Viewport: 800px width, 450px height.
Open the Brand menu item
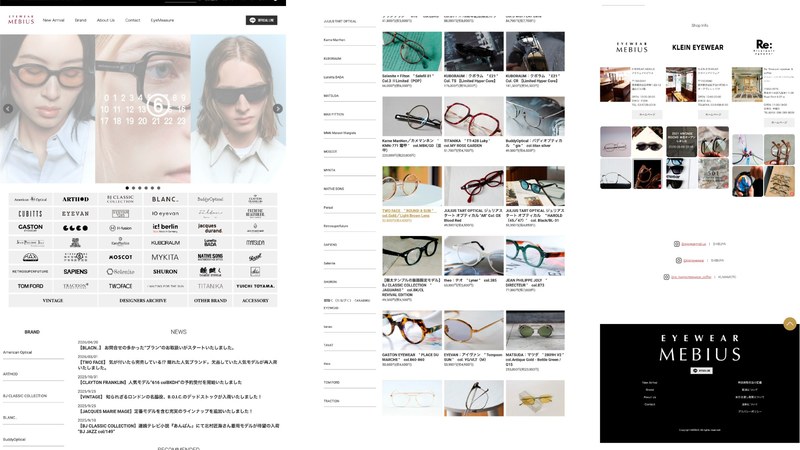click(81, 20)
